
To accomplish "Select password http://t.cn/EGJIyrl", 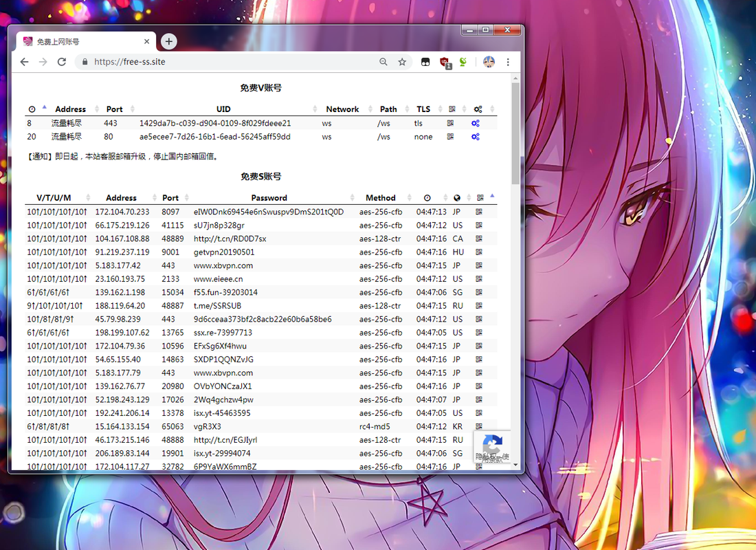I will pyautogui.click(x=225, y=439).
